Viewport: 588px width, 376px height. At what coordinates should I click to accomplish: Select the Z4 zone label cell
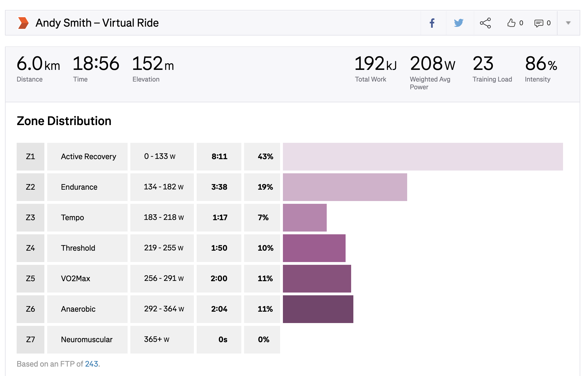pyautogui.click(x=31, y=248)
